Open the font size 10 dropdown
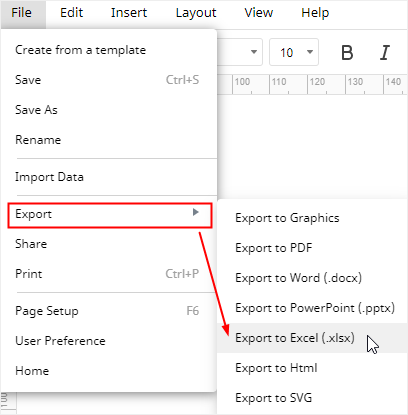Image resolution: width=408 pixels, height=415 pixels. click(294, 52)
